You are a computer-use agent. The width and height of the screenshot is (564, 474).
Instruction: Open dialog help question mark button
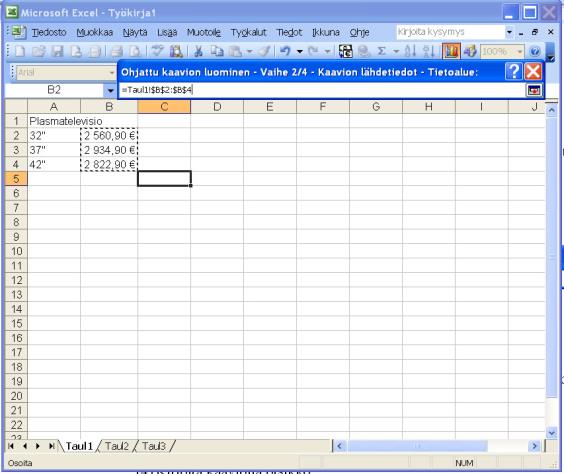(514, 72)
